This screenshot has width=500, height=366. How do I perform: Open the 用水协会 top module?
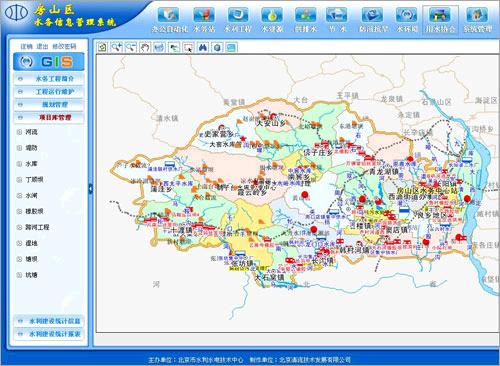pyautogui.click(x=440, y=19)
